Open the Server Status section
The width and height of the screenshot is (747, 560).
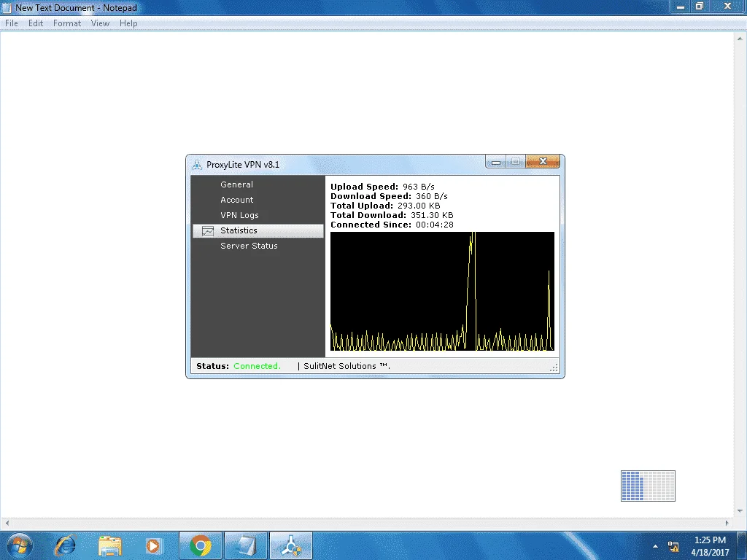[x=249, y=246]
